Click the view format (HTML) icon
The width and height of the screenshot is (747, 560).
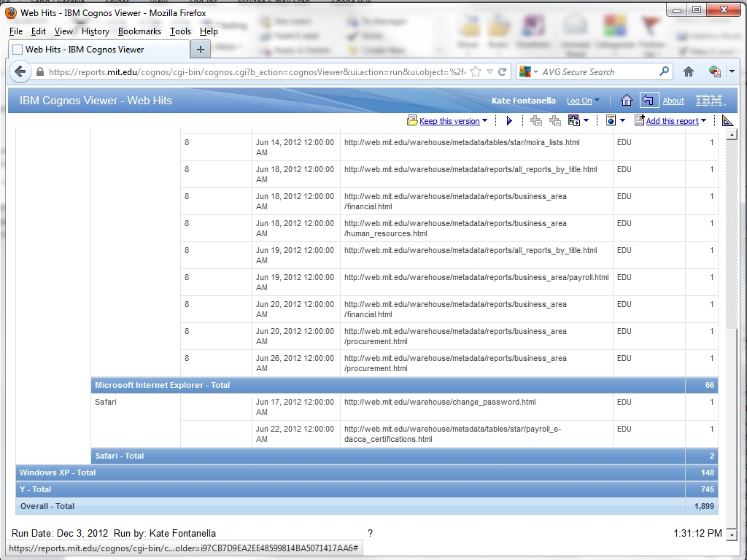(x=611, y=121)
